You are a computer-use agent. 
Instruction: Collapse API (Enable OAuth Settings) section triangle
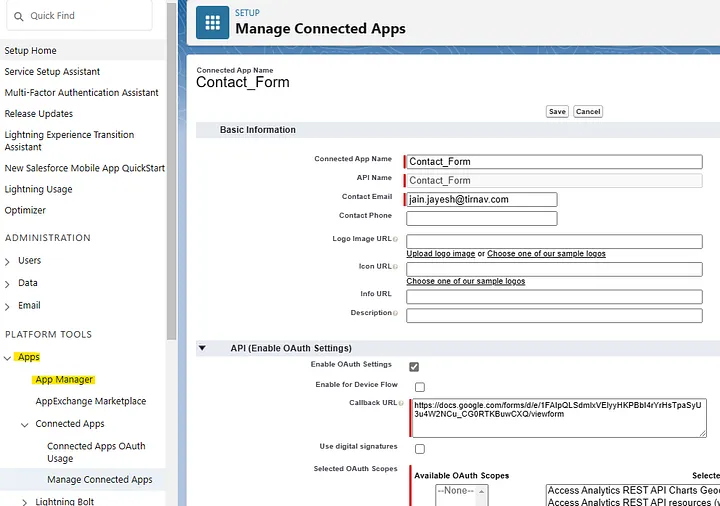(202, 348)
